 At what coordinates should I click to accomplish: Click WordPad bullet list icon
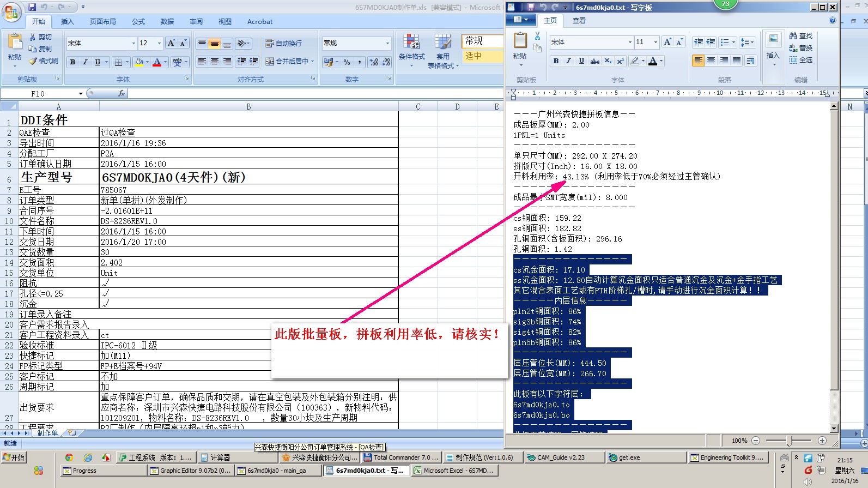click(x=724, y=43)
